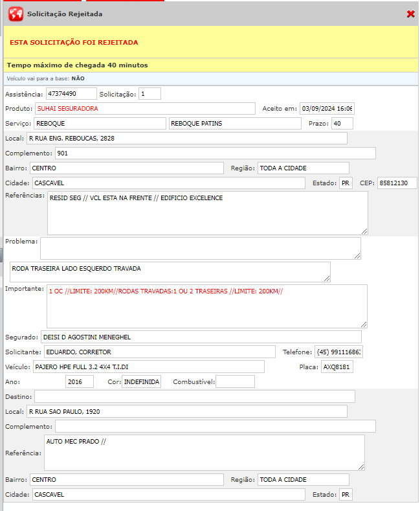Click the Telefone field
420x511 pixels.
pos(338,352)
